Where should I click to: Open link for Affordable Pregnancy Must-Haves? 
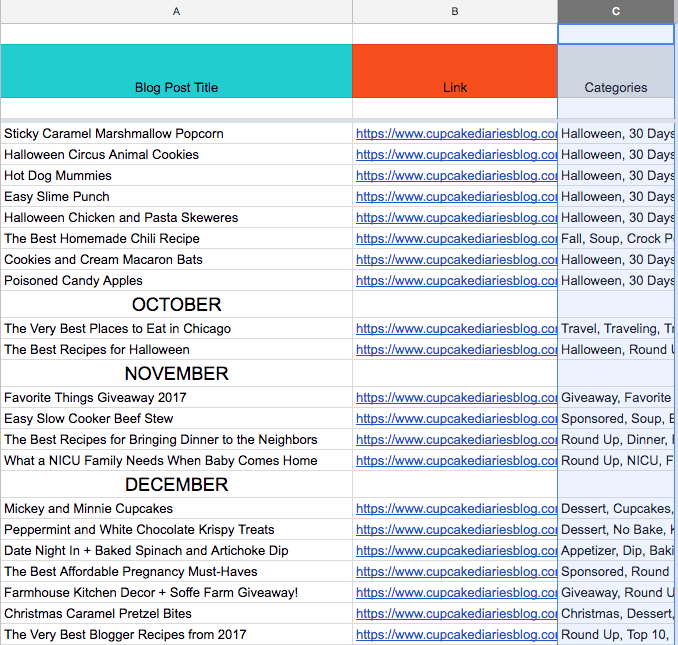(x=456, y=572)
